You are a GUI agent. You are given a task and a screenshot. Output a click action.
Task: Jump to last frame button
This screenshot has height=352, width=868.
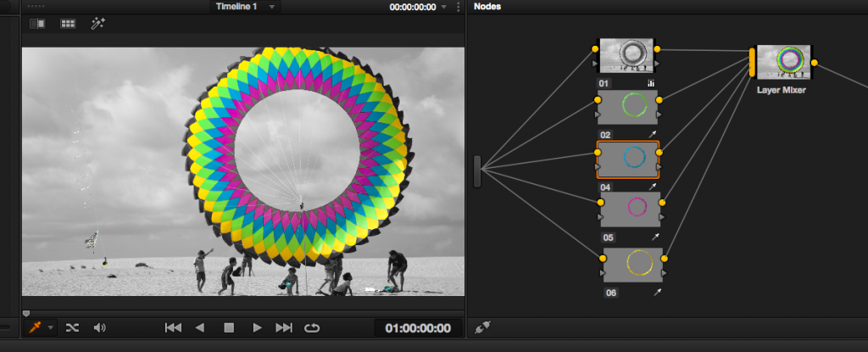[284, 327]
